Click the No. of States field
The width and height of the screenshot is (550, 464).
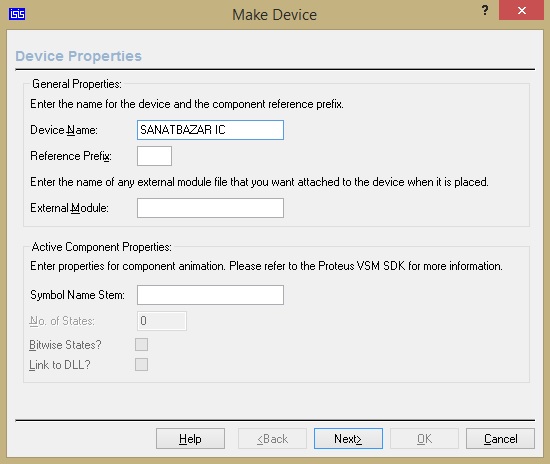click(162, 321)
